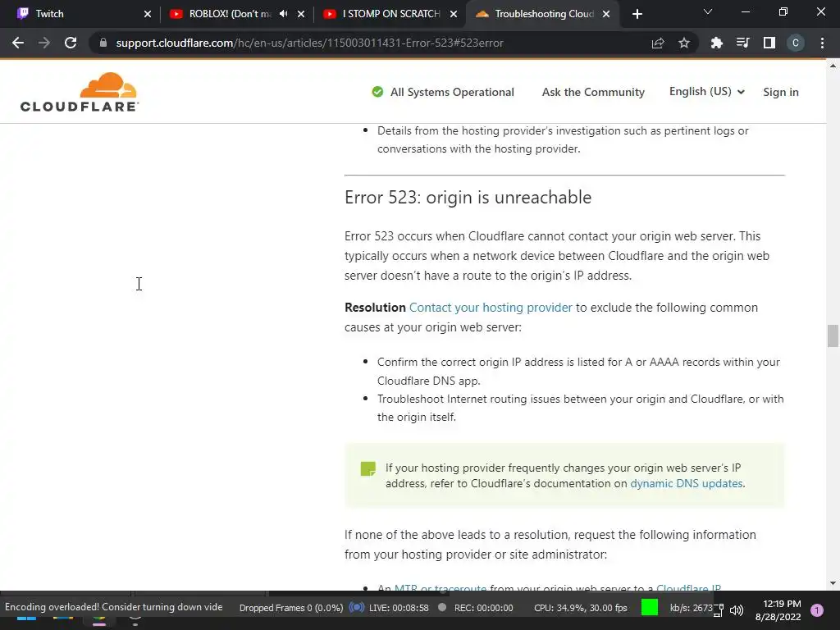
Task: Open the Chrome three-dot menu
Action: click(x=822, y=43)
